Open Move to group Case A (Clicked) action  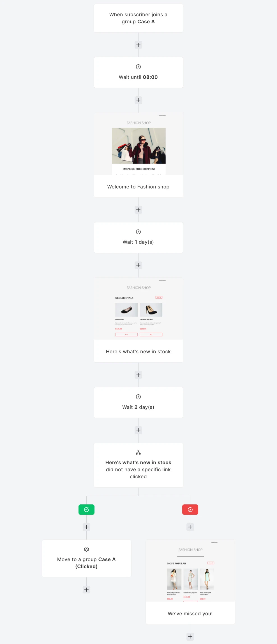point(86,559)
